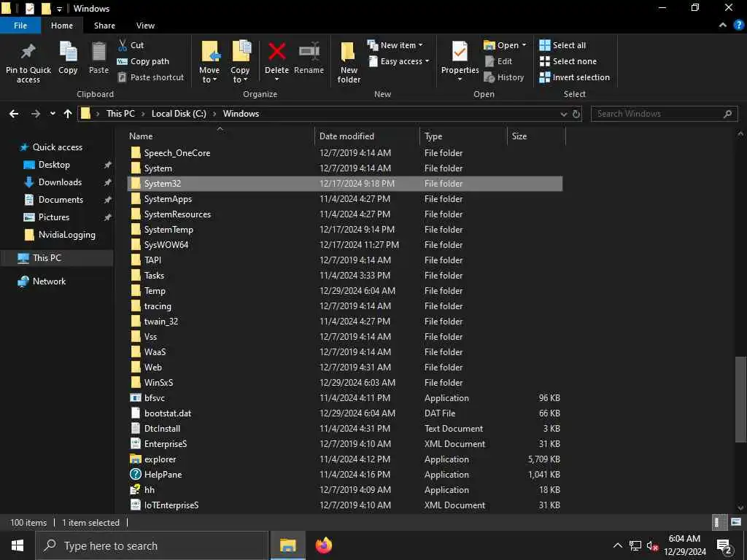This screenshot has width=747, height=560.
Task: Select the bootstat.dat file
Action: pyautogui.click(x=345, y=413)
